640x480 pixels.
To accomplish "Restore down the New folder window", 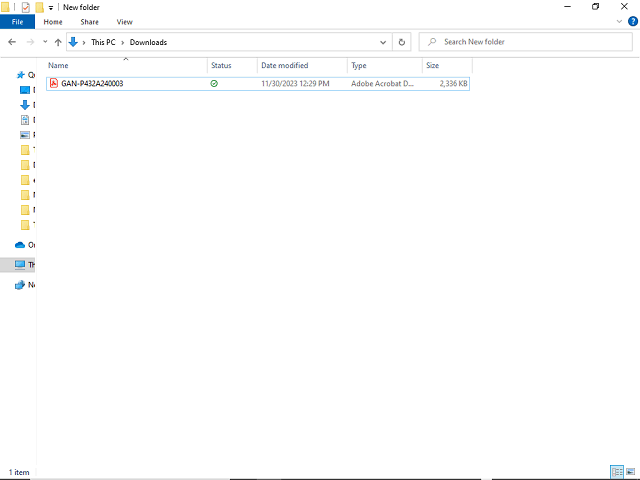I will pyautogui.click(x=596, y=7).
